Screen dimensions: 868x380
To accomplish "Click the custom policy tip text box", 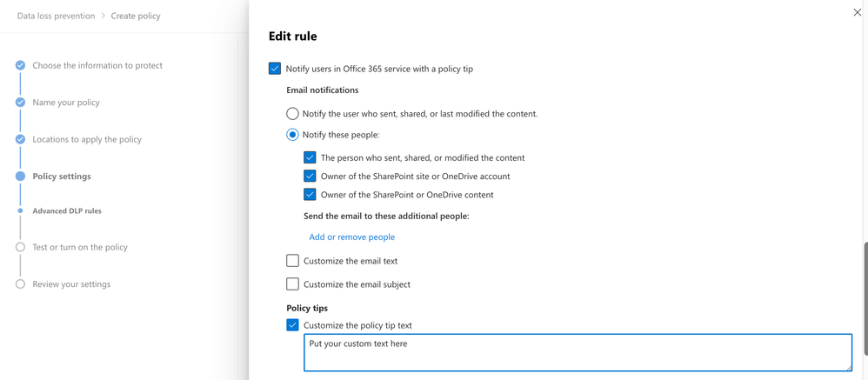I will [578, 353].
